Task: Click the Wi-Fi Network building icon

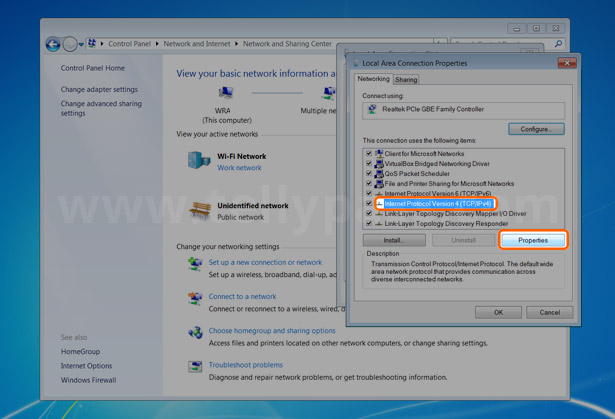Action: click(199, 160)
